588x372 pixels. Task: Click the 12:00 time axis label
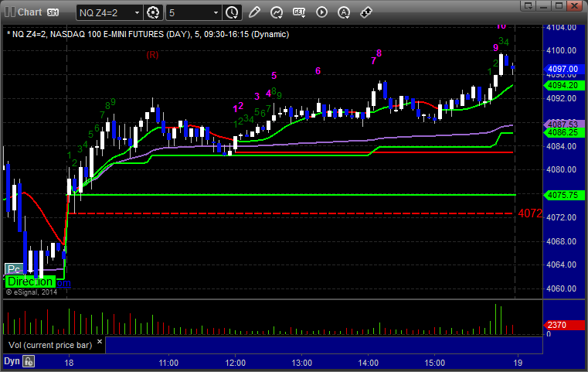click(x=236, y=363)
